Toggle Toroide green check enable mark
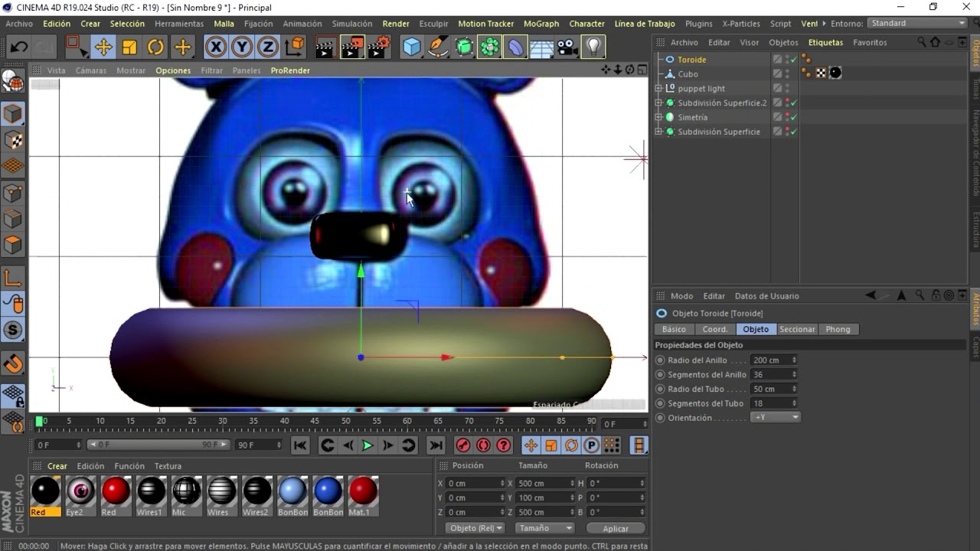Screen dimensions: 980x551 pyautogui.click(x=794, y=60)
